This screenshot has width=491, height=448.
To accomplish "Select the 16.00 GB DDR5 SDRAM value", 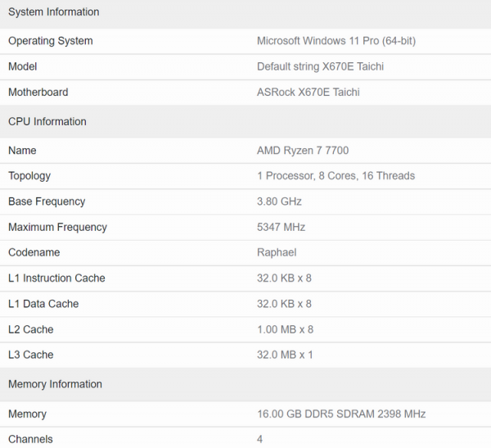I will [341, 414].
